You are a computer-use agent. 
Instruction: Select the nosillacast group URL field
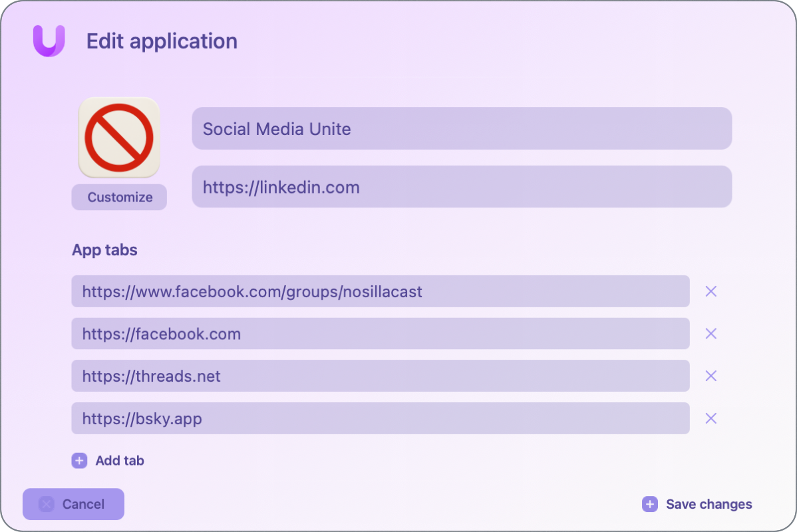(380, 291)
